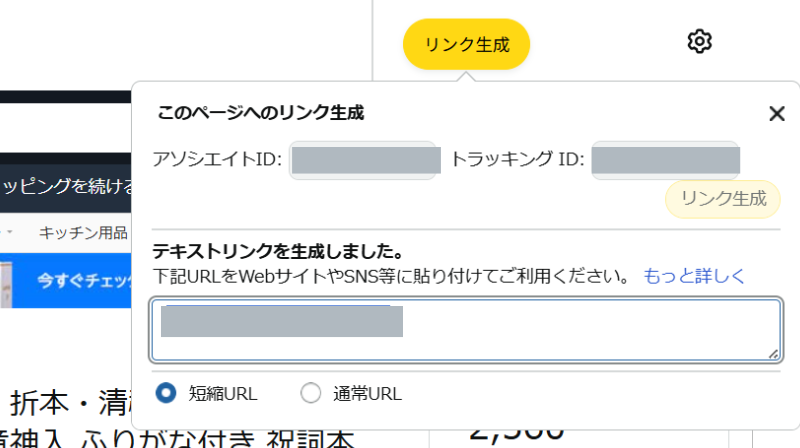Viewport: 800px width, 448px height.
Task: Select the 通常URL radio option
Action: (311, 393)
